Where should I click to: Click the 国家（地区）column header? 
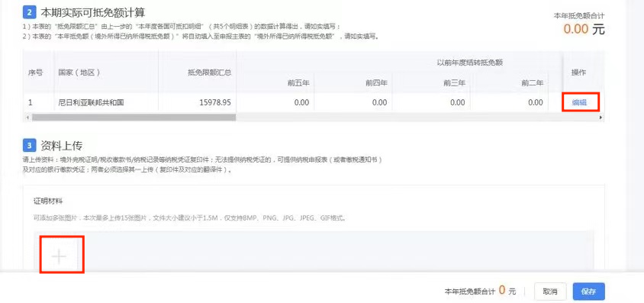click(79, 73)
